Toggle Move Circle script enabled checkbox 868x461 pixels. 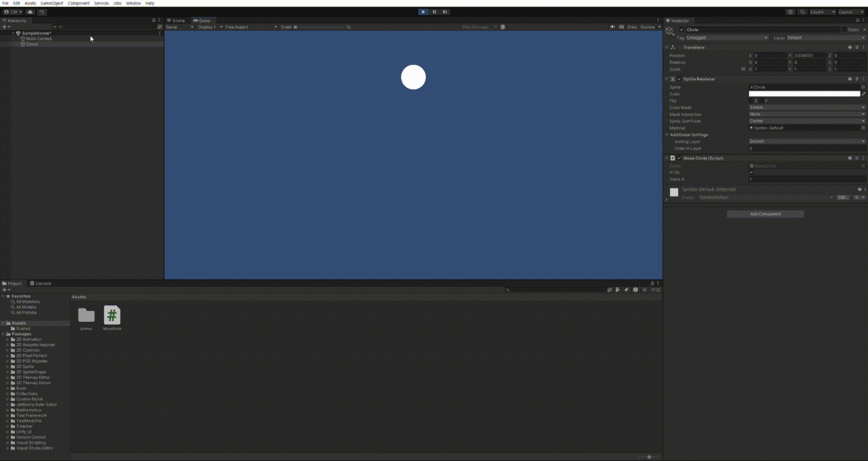coord(679,158)
